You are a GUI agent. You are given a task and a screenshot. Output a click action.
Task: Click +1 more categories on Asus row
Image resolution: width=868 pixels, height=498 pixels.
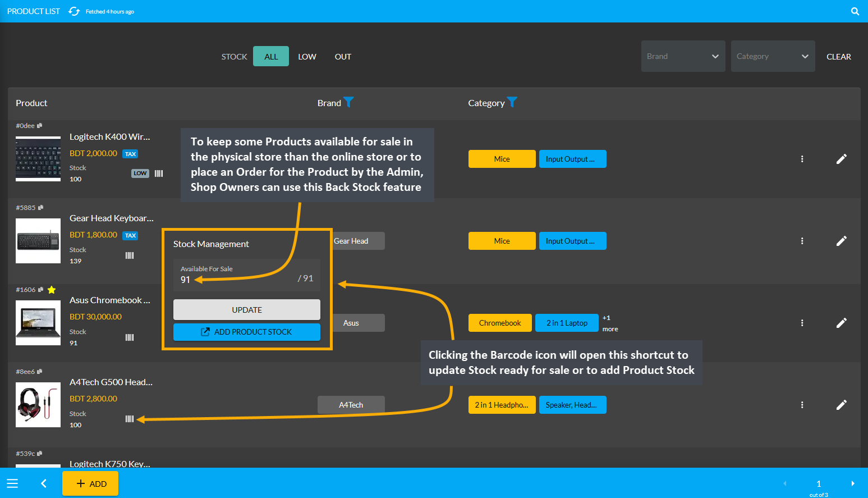click(x=610, y=323)
